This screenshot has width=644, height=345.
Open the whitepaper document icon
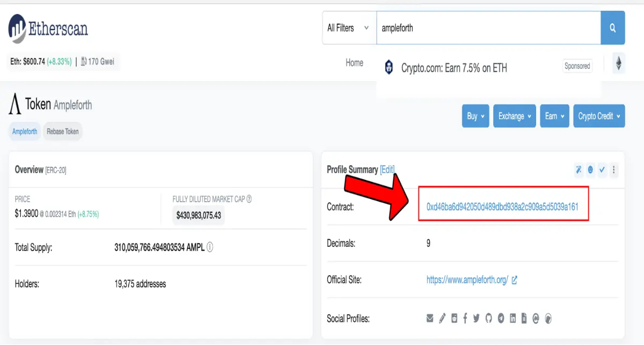[524, 318]
